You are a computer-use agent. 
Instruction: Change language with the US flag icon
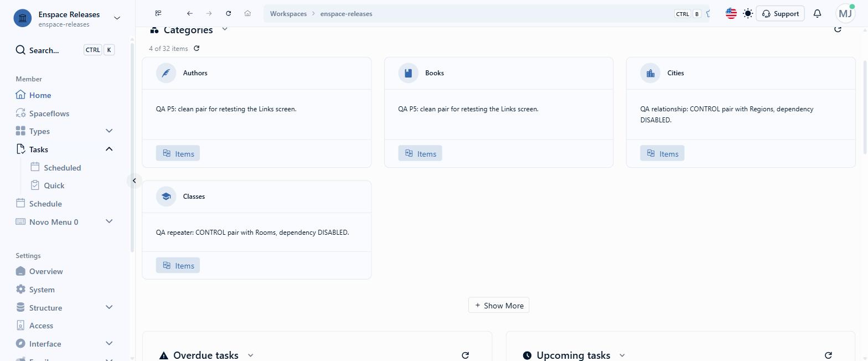731,13
